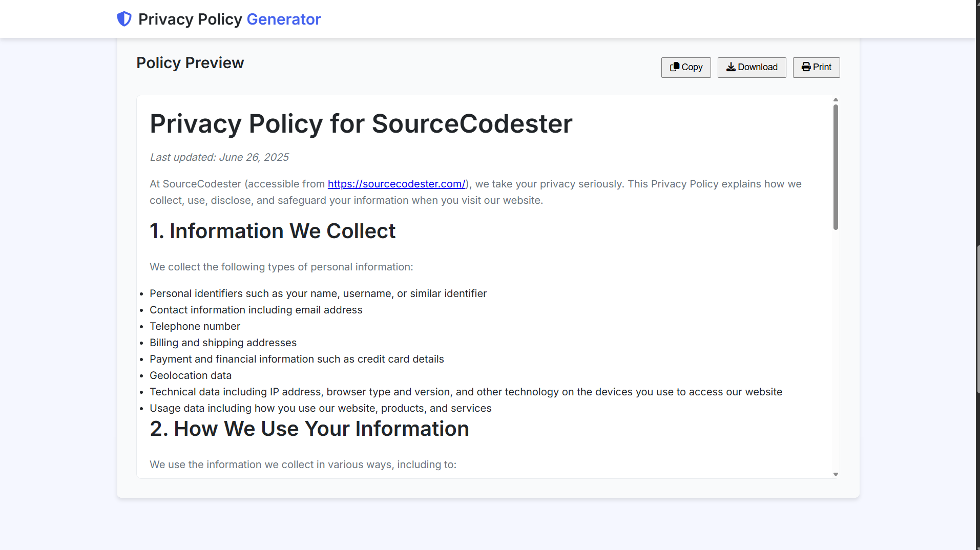Image resolution: width=980 pixels, height=550 pixels.
Task: Click the 'Privacy Policy for SourceCodester' heading
Action: point(361,123)
